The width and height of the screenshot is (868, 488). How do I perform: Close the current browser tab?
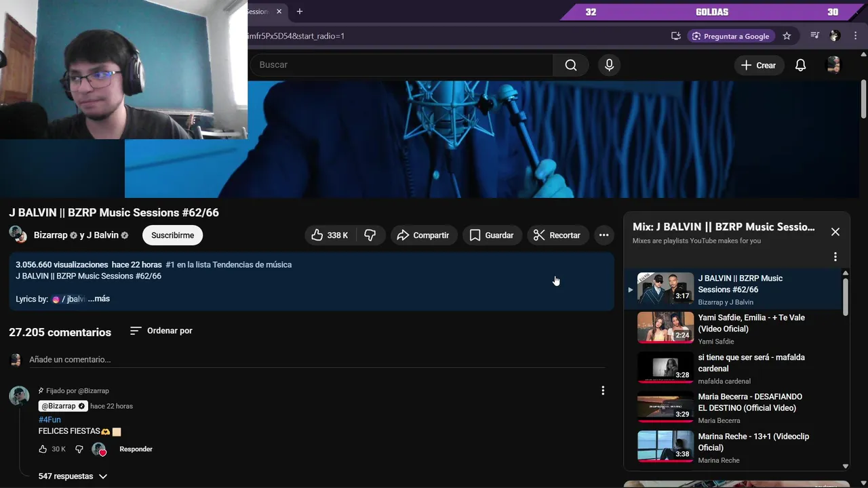pyautogui.click(x=279, y=12)
